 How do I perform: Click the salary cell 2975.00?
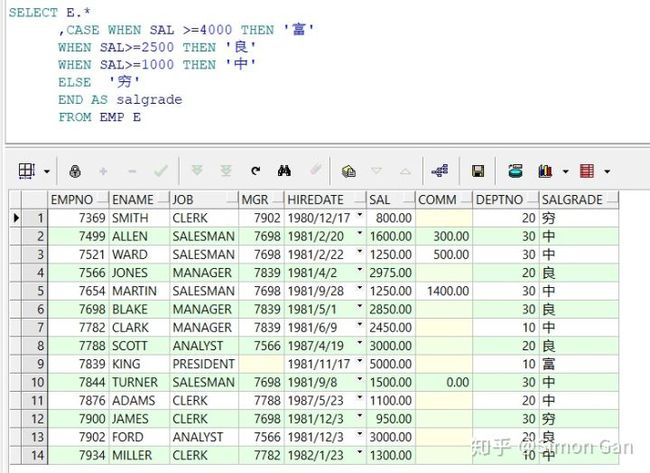tap(391, 273)
